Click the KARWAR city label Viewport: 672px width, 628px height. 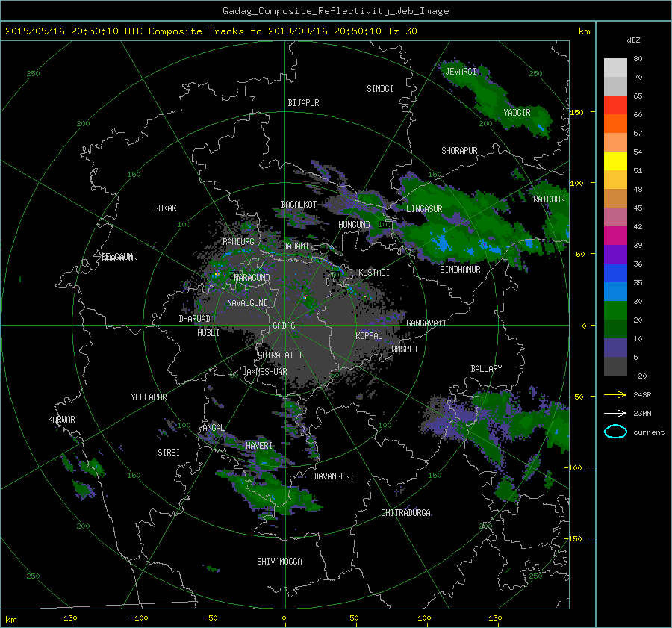point(61,420)
